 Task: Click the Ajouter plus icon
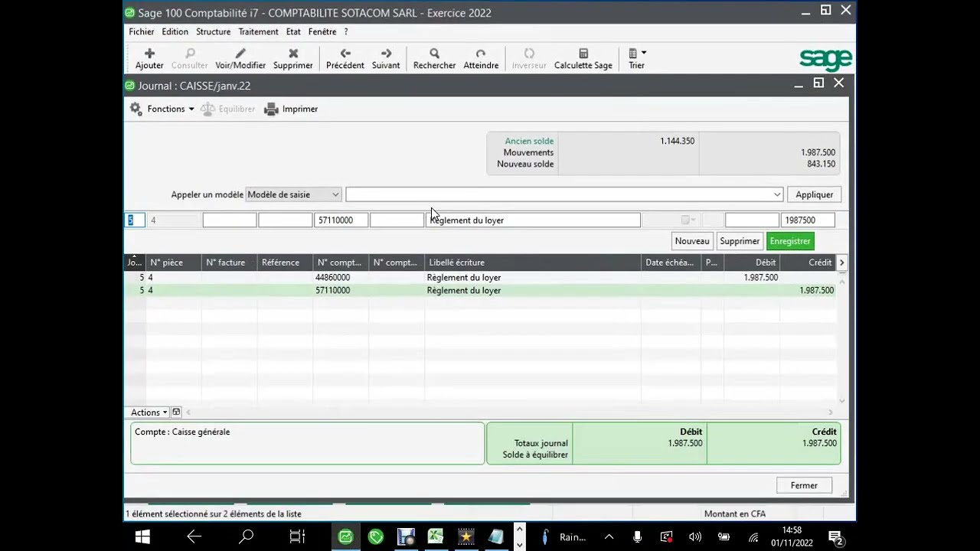149,54
